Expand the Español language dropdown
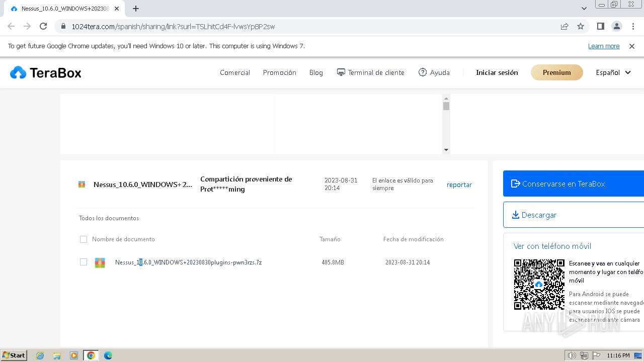The width and height of the screenshot is (644, 362). 613,72
